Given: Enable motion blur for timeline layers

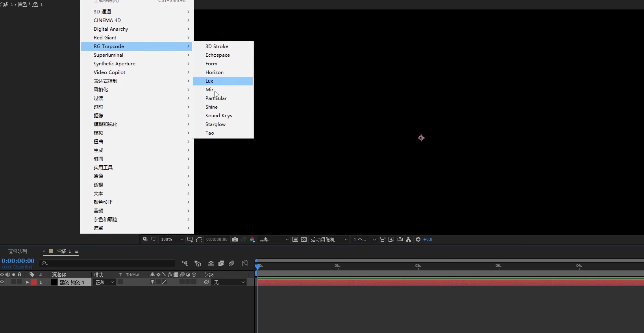Looking at the screenshot, I should pyautogui.click(x=231, y=263).
